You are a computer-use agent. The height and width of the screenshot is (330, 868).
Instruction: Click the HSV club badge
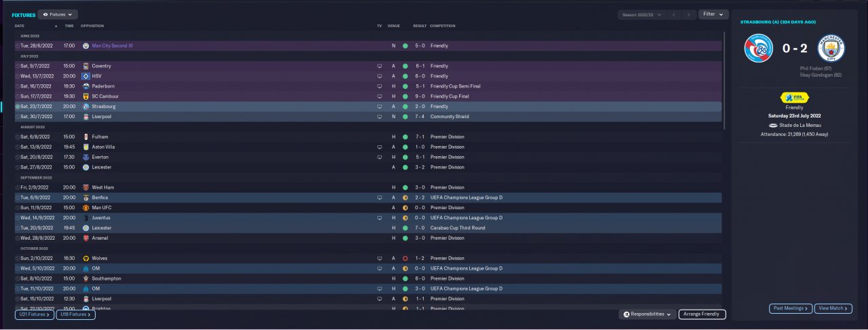[86, 76]
